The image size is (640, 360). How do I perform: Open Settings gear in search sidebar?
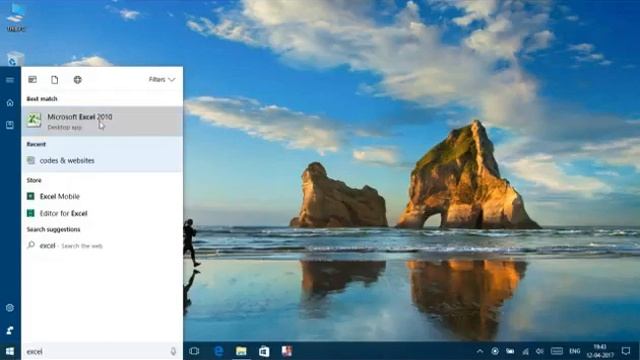click(10, 308)
